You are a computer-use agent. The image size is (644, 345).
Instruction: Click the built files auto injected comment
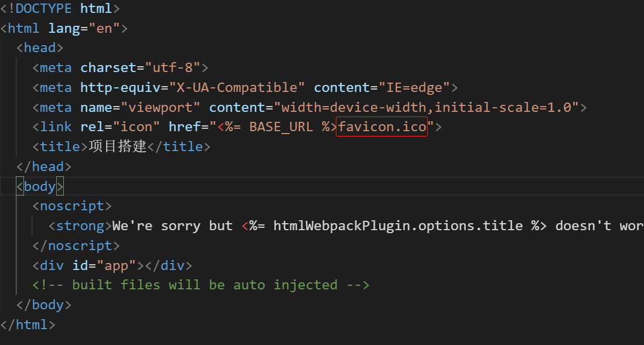[201, 285]
